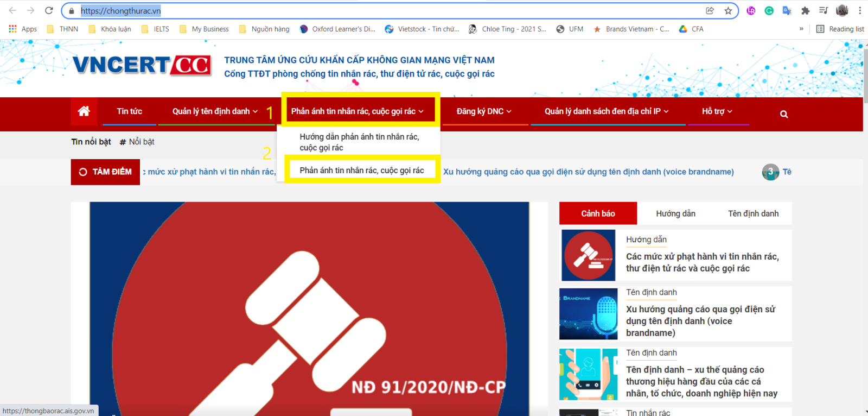
Task: Expand the Đăng ký DNC menu
Action: (484, 111)
